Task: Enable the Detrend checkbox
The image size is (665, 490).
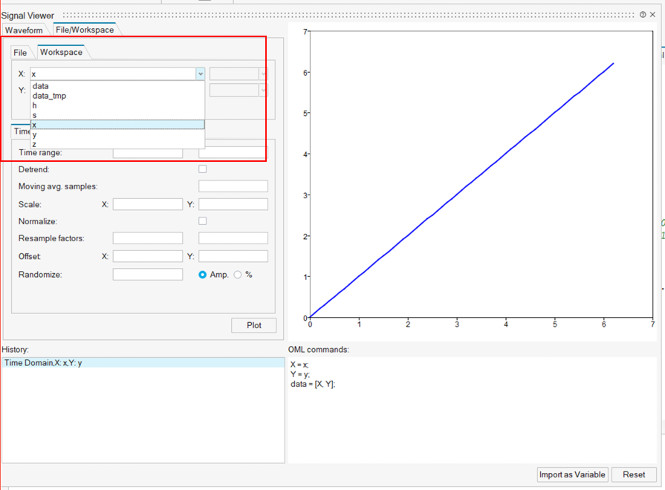Action: [x=203, y=170]
